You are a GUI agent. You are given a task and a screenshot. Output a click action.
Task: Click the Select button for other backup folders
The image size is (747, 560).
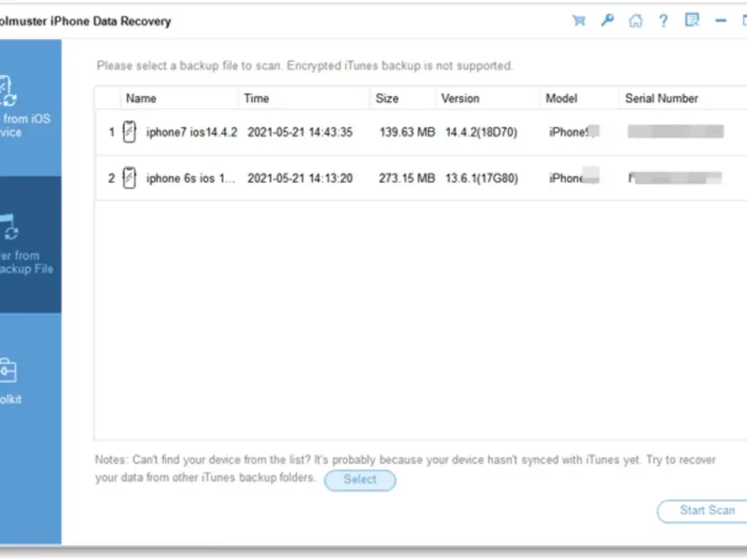(360, 480)
